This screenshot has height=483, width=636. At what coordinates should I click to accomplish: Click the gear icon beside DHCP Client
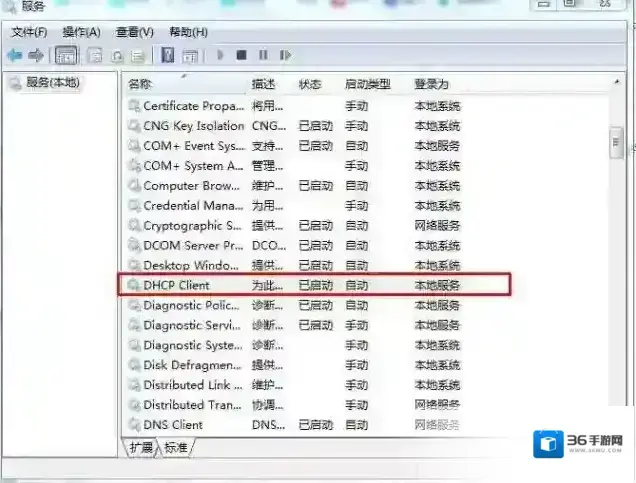[134, 285]
